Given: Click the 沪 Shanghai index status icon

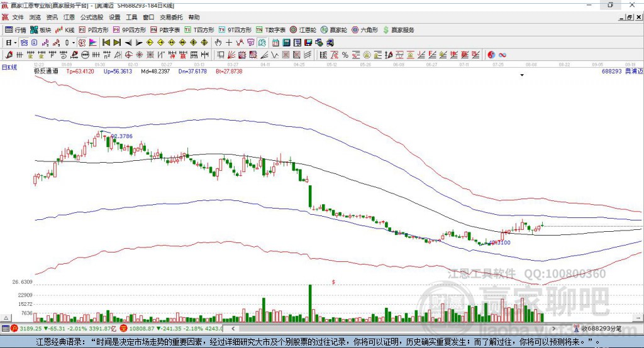Looking at the screenshot, I should click(14, 329).
